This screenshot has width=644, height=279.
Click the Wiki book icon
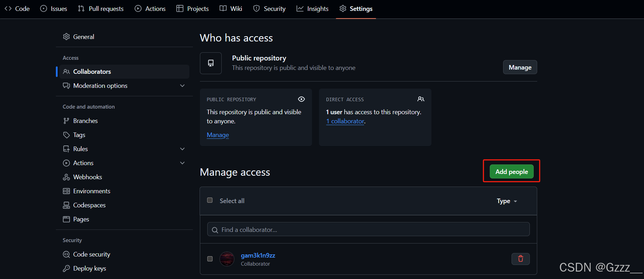point(223,8)
